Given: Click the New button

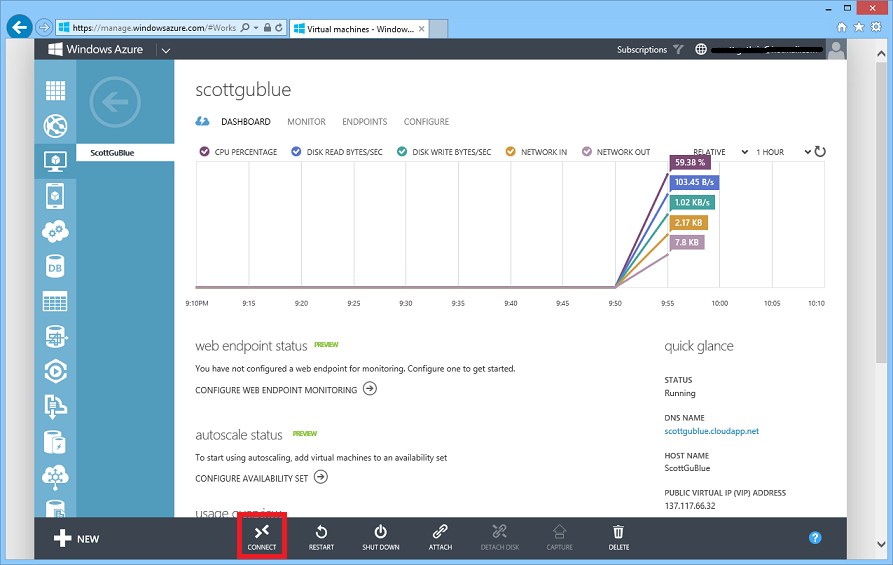Looking at the screenshot, I should 76,539.
